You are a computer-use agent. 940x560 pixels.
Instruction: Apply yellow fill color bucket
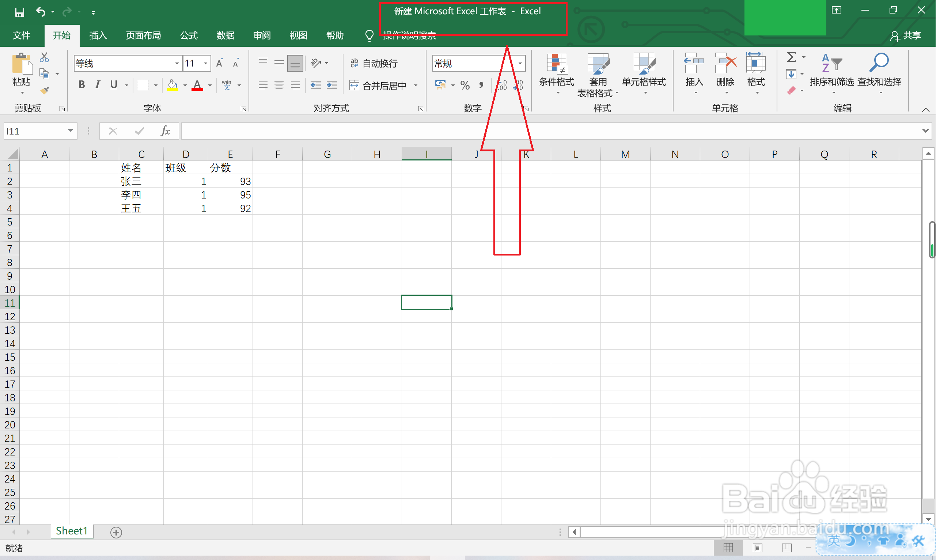[173, 85]
